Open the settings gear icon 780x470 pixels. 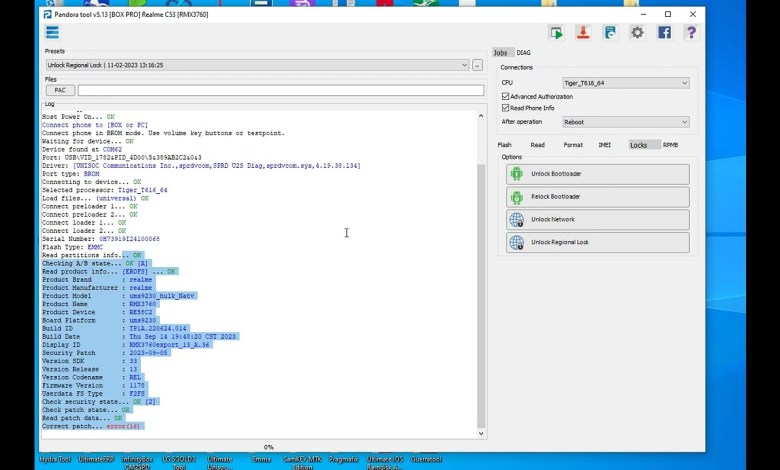point(637,33)
